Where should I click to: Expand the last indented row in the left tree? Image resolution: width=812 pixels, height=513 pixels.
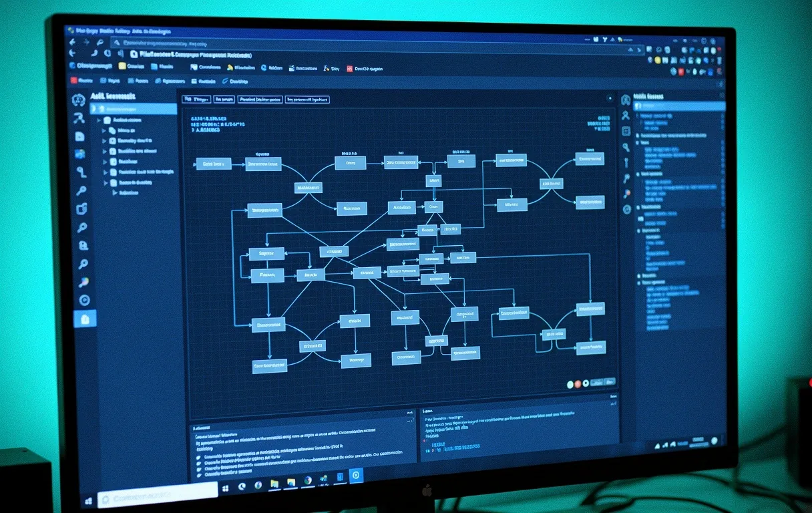coord(115,192)
